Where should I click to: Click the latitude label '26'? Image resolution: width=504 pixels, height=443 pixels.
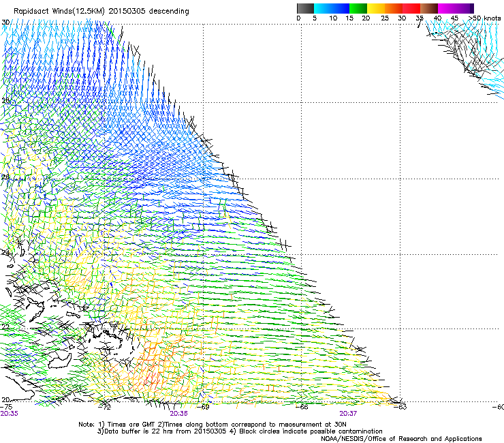[5, 177]
